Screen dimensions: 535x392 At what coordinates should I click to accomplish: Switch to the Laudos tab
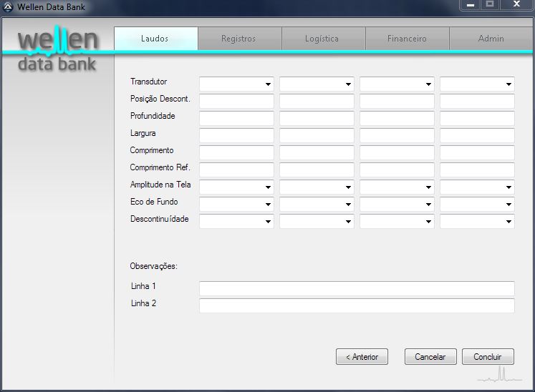(156, 39)
